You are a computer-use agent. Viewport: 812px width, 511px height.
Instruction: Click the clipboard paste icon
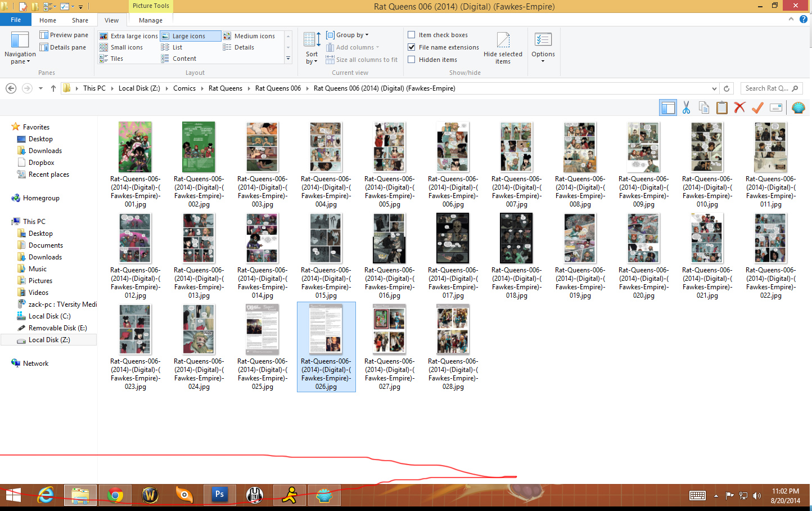(x=722, y=107)
